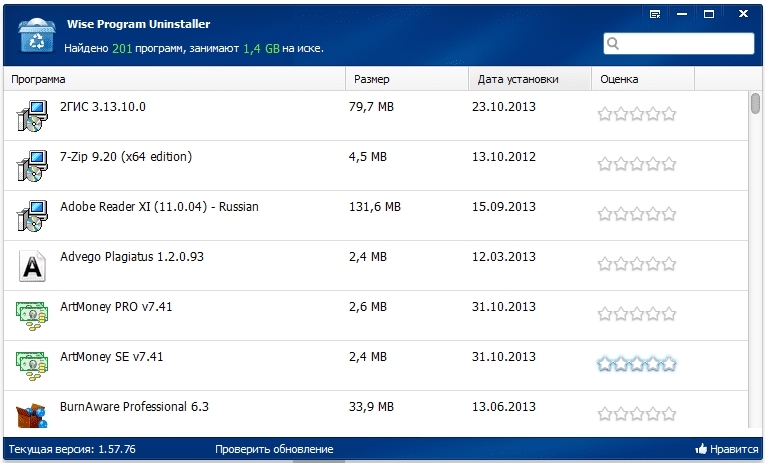Open the menu icon beside minimize button
765x463 pixels.
(655, 14)
